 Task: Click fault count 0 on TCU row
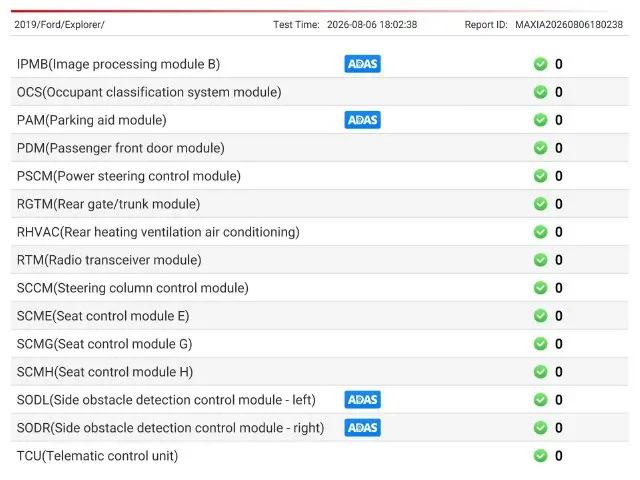559,456
